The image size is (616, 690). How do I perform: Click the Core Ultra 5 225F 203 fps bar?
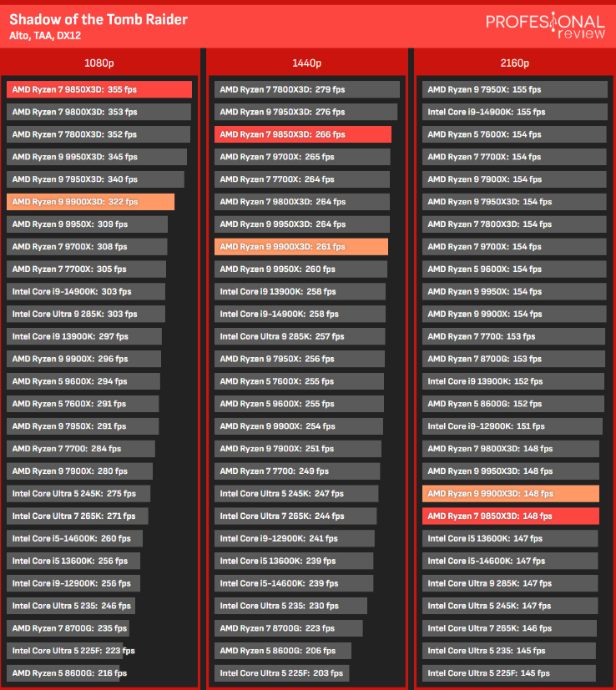pyautogui.click(x=281, y=673)
